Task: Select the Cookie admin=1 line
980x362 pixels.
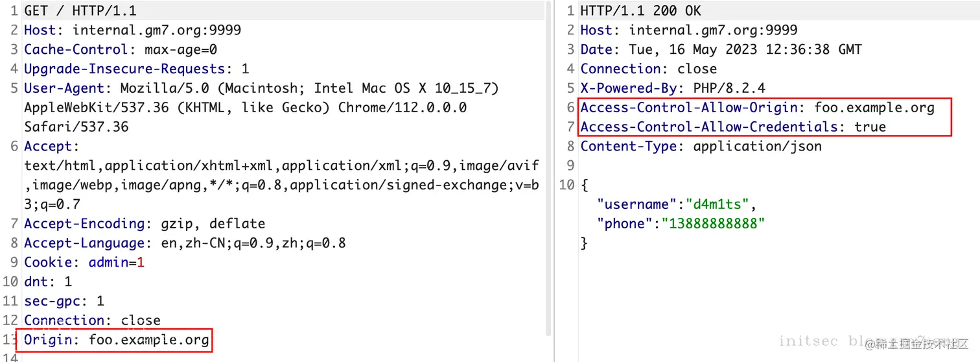Action: click(84, 263)
